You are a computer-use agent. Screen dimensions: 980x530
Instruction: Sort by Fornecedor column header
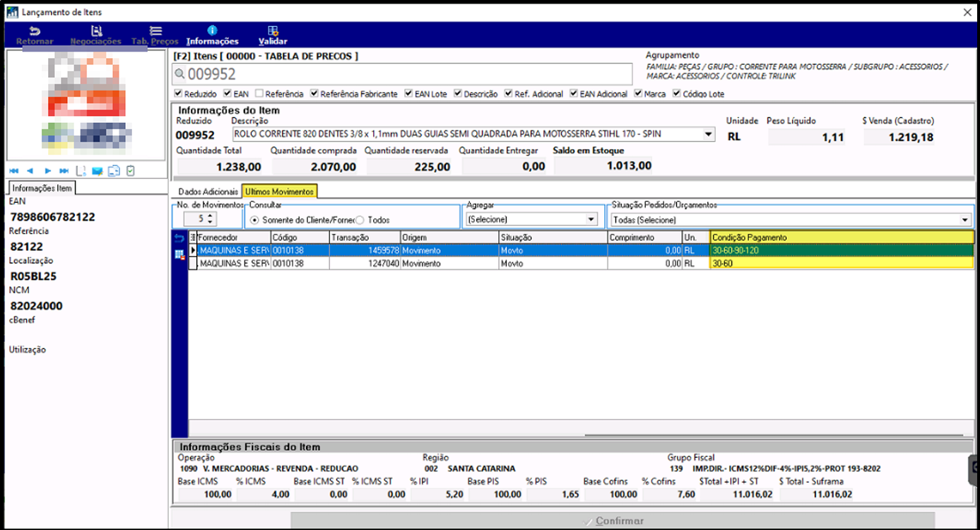(233, 237)
